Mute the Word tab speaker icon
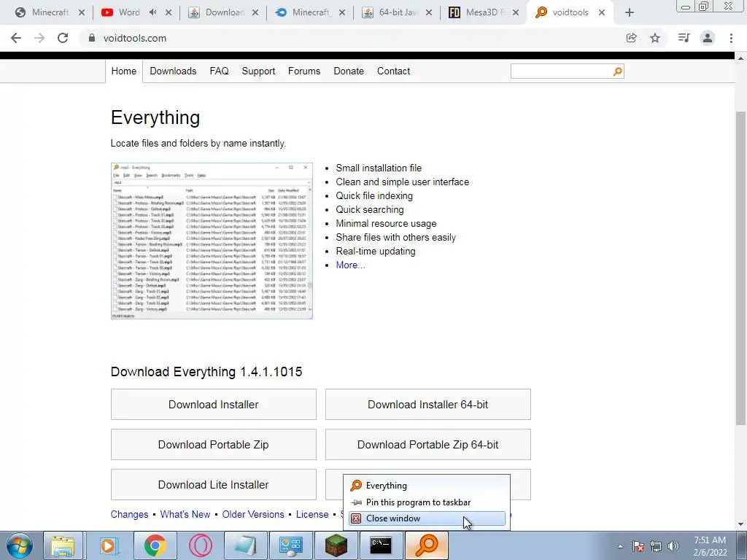 [152, 12]
